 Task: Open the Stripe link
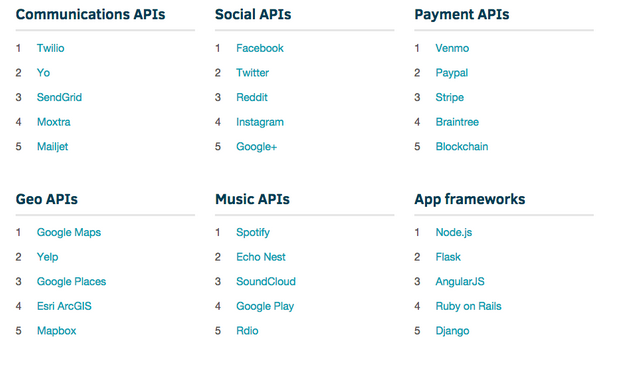pyautogui.click(x=449, y=97)
